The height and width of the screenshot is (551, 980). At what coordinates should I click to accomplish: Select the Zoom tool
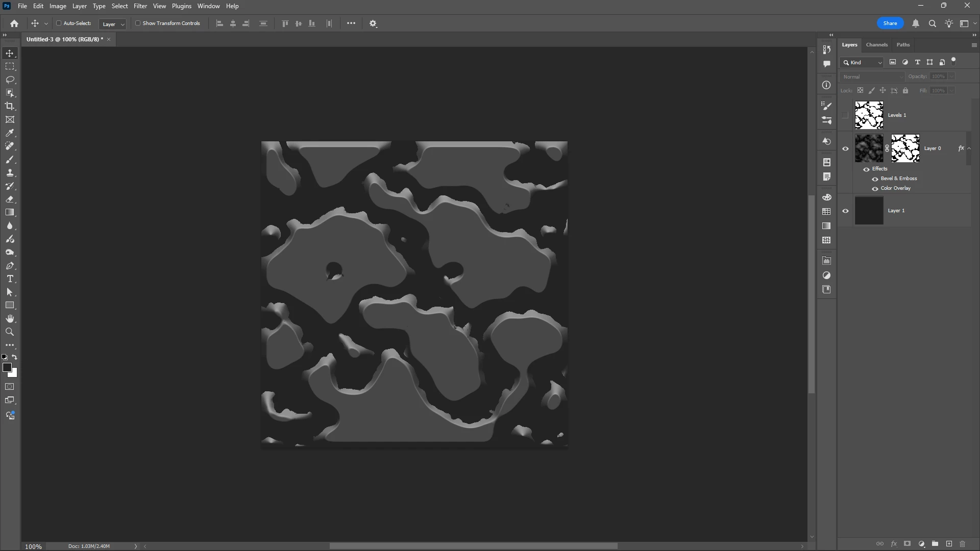click(10, 332)
